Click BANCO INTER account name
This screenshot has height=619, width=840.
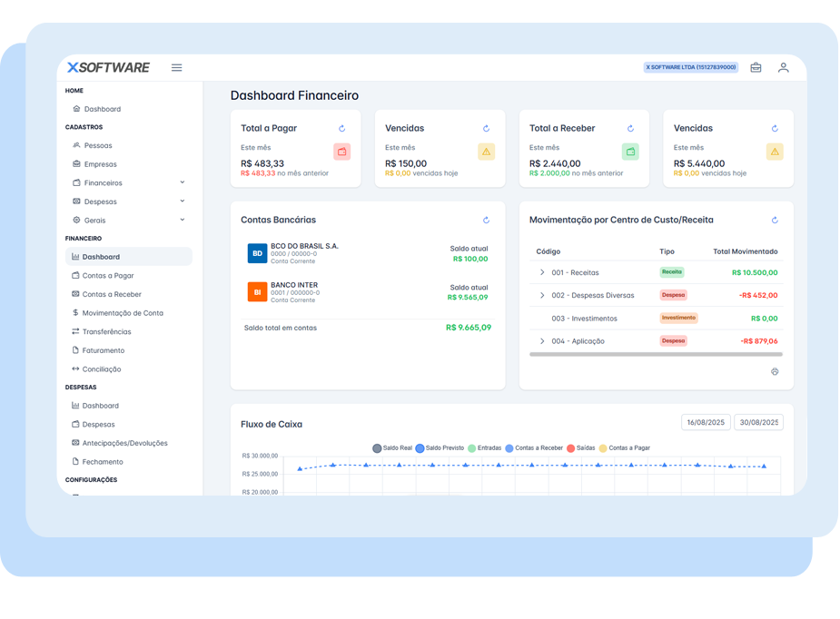click(294, 285)
